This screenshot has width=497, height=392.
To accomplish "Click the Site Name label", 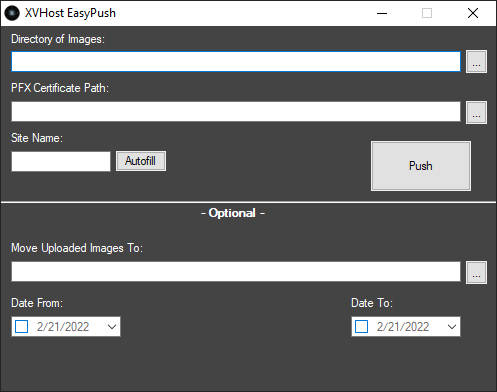I will 37,138.
